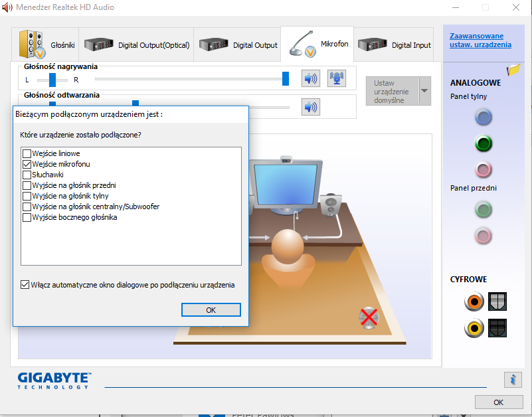Click main window OK button

coord(499,402)
